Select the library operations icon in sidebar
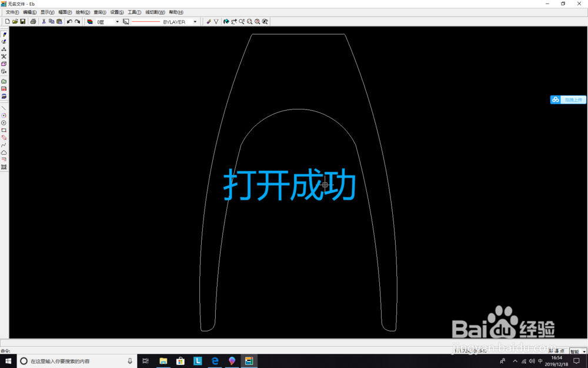588x368 pixels. (4, 71)
